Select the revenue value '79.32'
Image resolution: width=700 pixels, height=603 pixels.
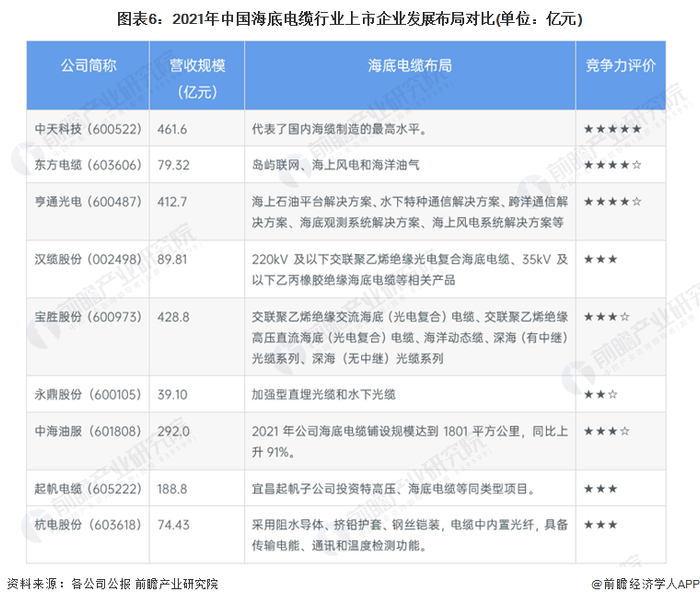(x=173, y=165)
